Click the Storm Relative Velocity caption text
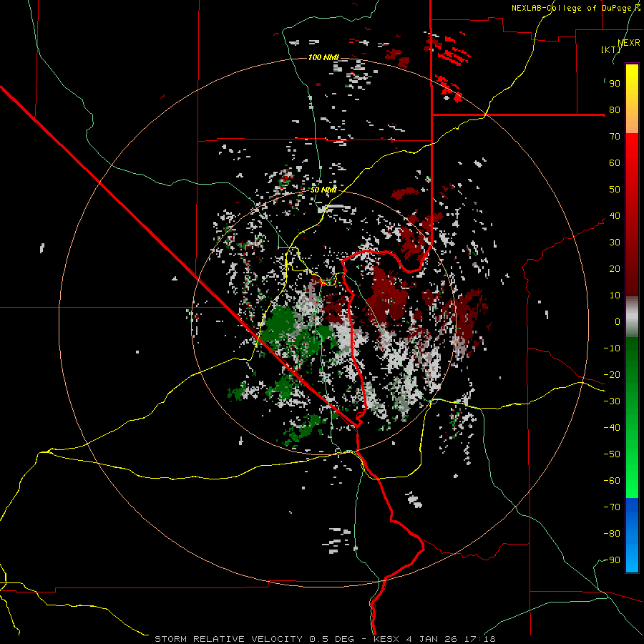Screen dimensions: 644x644 tap(228, 639)
